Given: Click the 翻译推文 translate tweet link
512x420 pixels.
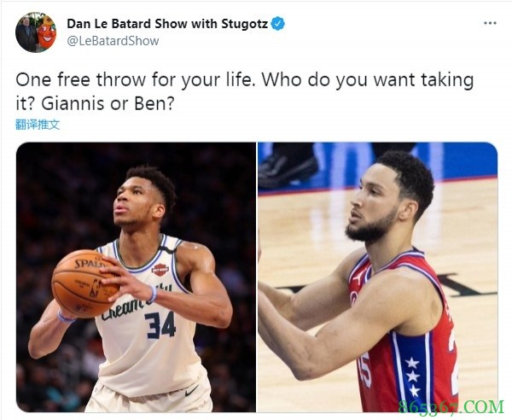Looking at the screenshot, I should click(38, 125).
